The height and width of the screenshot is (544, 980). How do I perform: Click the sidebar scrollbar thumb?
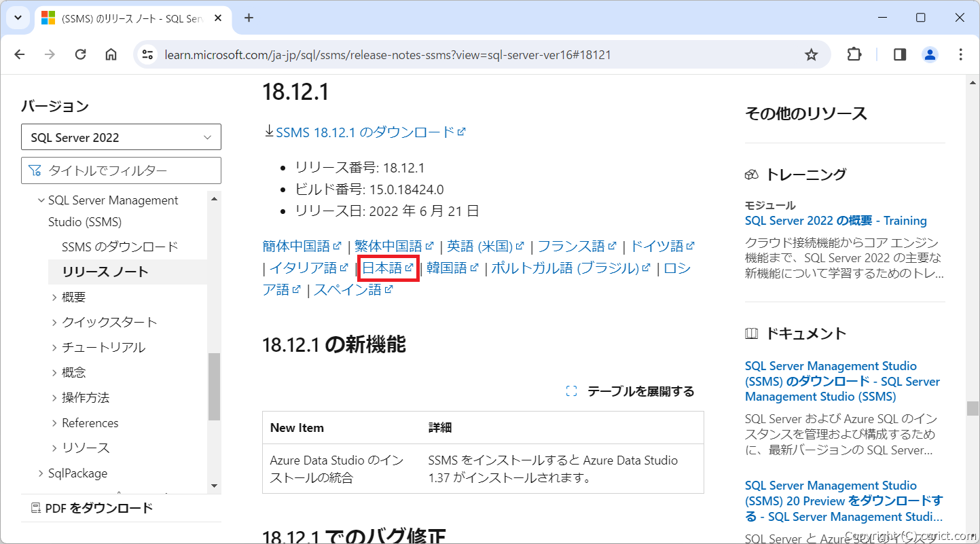coord(214,386)
